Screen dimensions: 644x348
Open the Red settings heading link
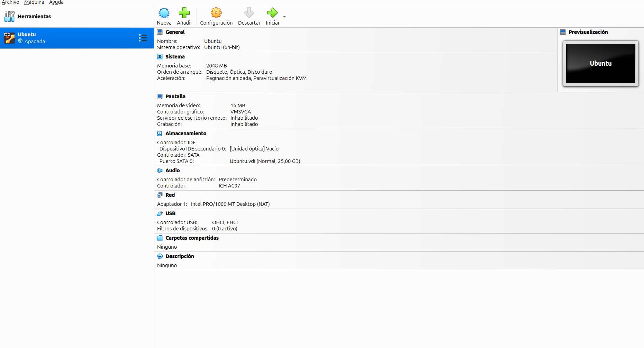tap(170, 195)
